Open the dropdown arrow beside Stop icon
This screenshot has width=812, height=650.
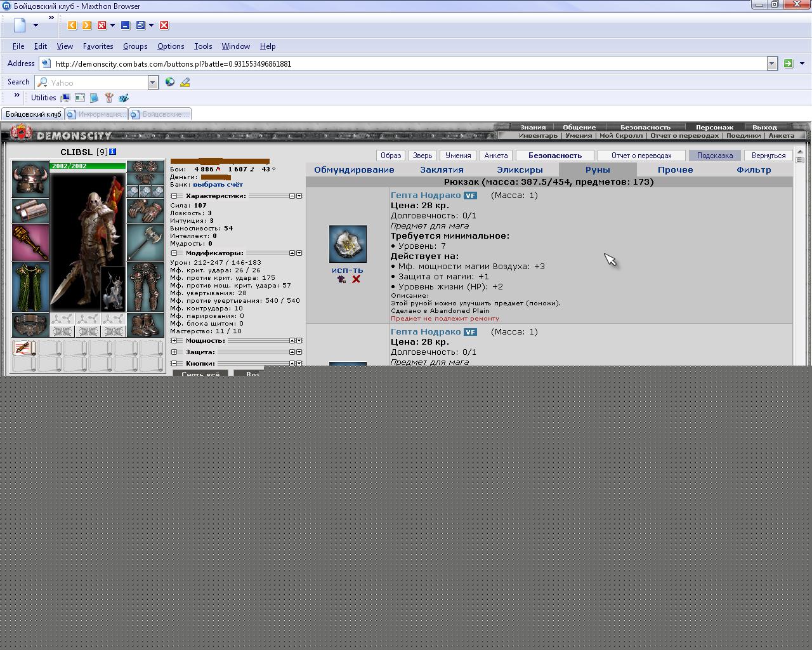(113, 25)
